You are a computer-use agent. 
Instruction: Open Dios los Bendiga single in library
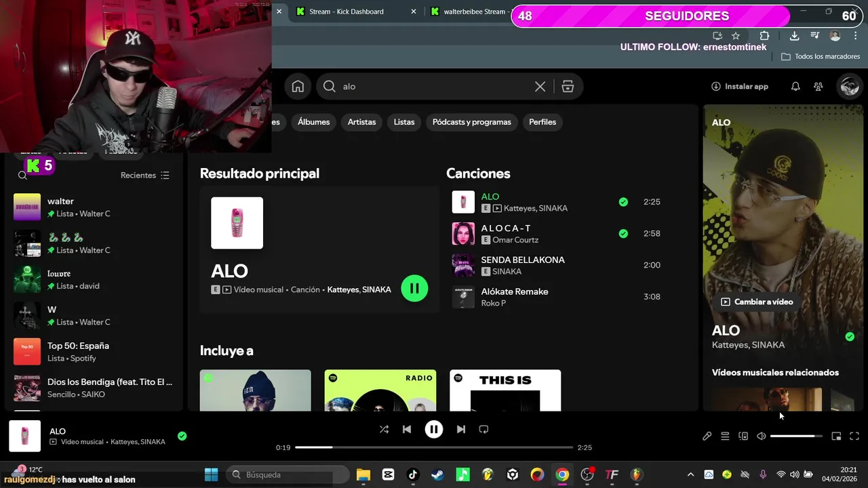tap(94, 388)
